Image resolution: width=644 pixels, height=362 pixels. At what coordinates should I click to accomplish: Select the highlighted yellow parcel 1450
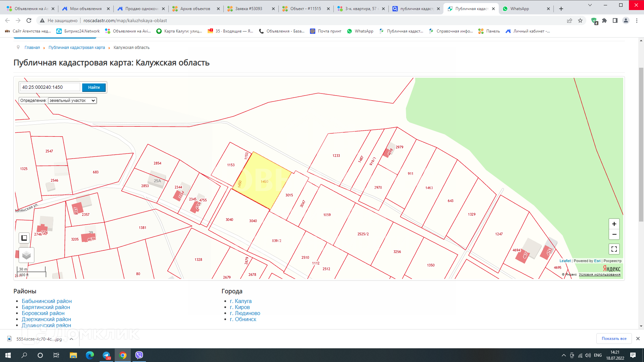[262, 181]
